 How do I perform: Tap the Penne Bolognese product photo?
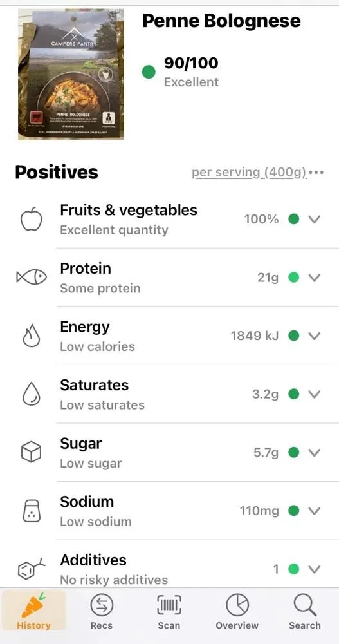71,74
